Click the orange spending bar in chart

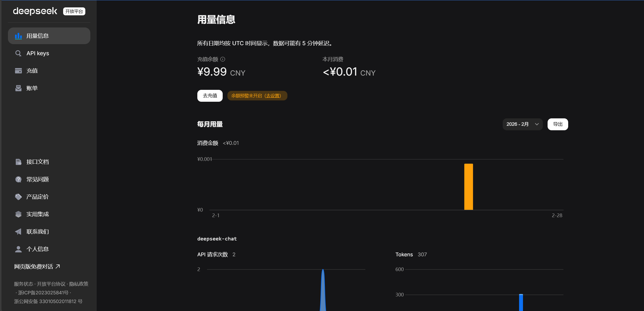469,187
